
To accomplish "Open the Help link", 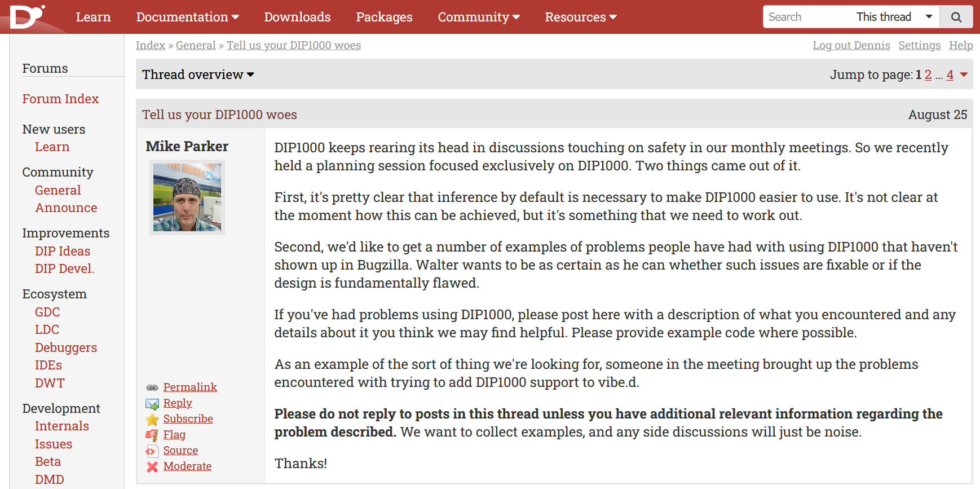I will pyautogui.click(x=961, y=45).
